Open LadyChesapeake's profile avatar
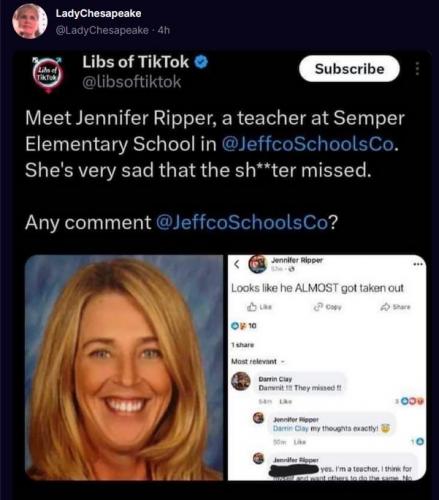 29,21
